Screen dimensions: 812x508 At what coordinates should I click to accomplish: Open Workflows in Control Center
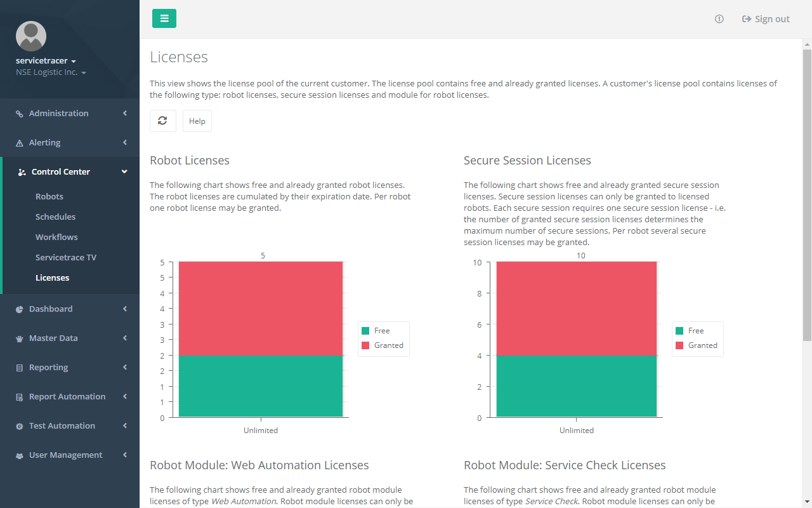coord(56,237)
